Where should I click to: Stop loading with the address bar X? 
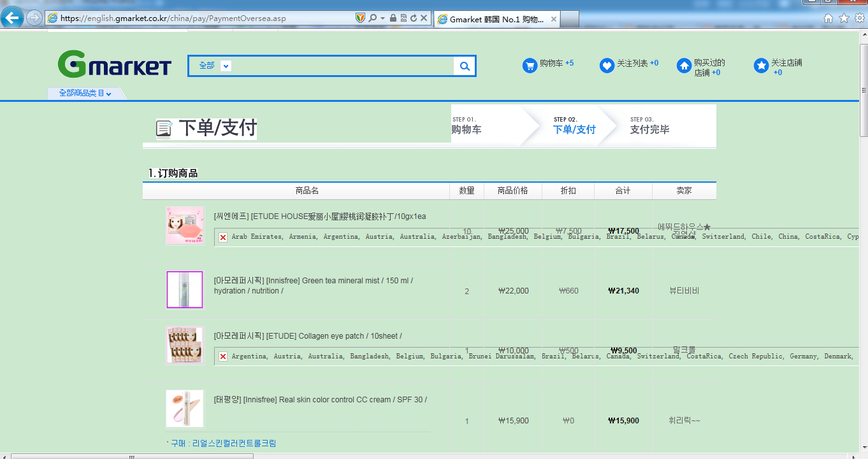coord(423,18)
